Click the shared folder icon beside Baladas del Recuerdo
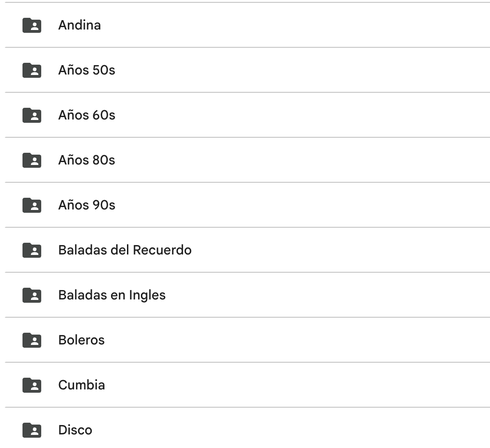Screen dimensions: 490x448 point(31,250)
